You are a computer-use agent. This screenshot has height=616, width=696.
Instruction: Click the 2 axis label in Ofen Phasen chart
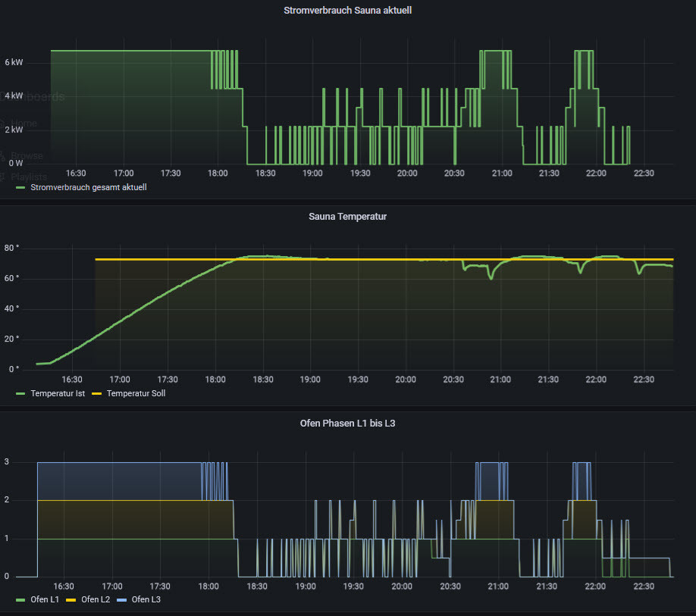pyautogui.click(x=7, y=500)
